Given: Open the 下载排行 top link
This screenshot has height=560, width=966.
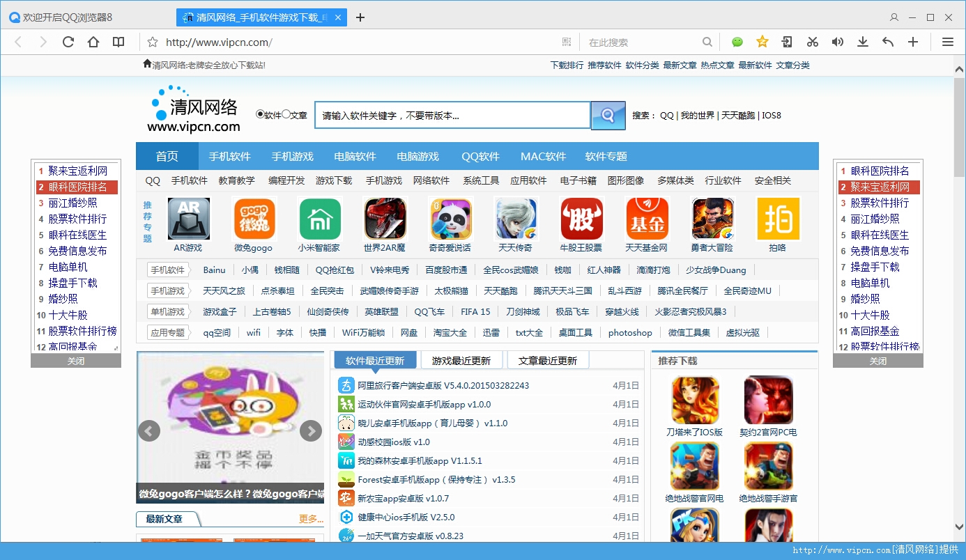Looking at the screenshot, I should pyautogui.click(x=567, y=65).
